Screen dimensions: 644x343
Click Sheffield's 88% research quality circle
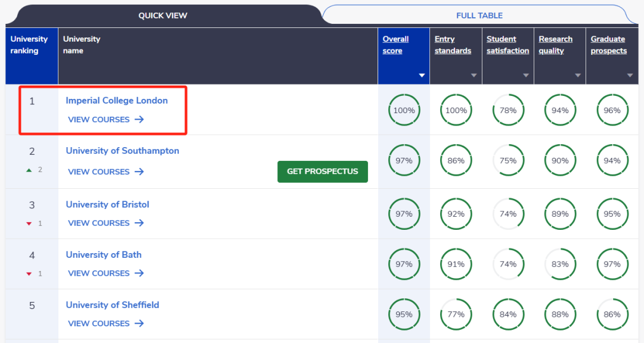click(560, 314)
